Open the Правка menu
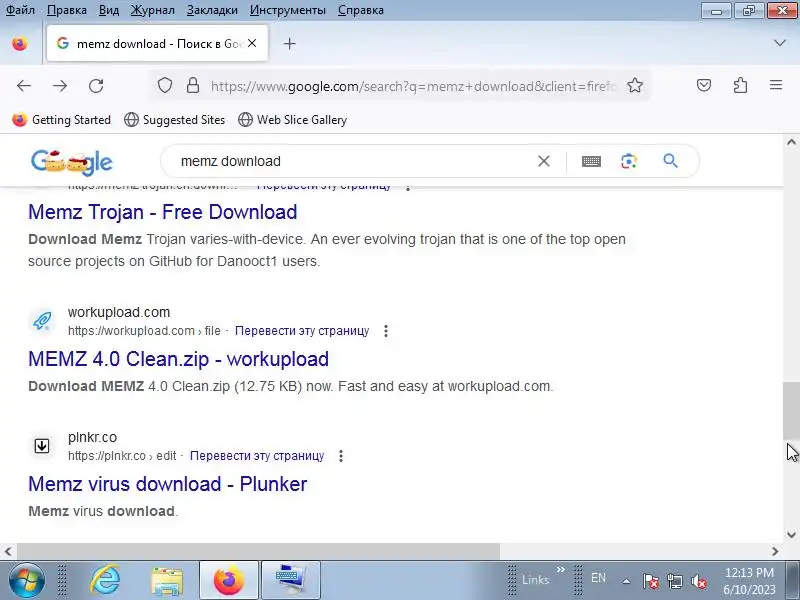This screenshot has width=800, height=600. click(x=67, y=10)
